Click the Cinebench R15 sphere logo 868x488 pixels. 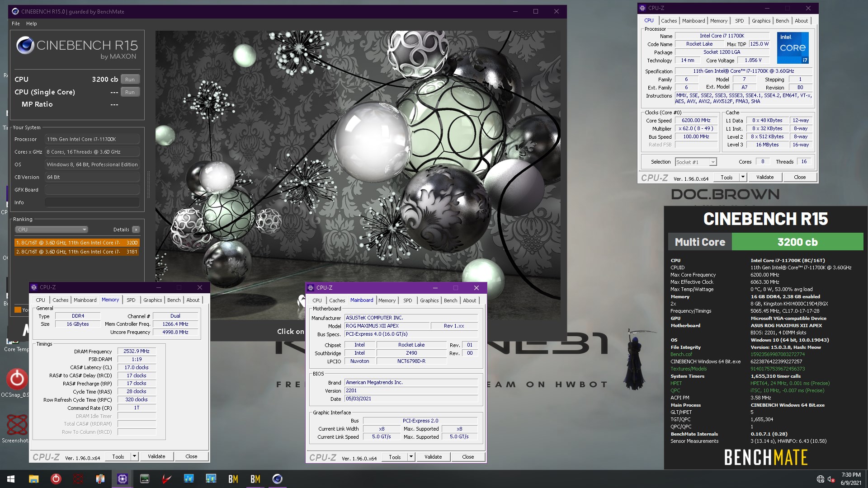click(x=25, y=46)
